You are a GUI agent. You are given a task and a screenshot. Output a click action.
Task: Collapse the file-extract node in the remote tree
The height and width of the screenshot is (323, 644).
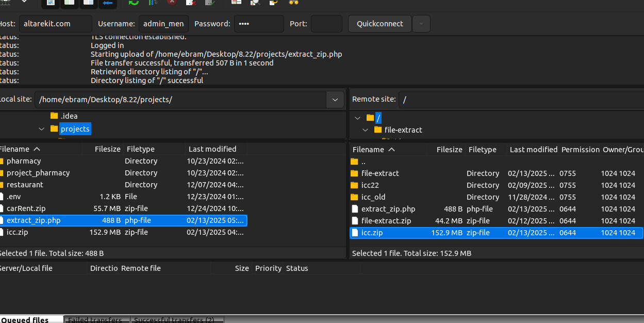(366, 130)
